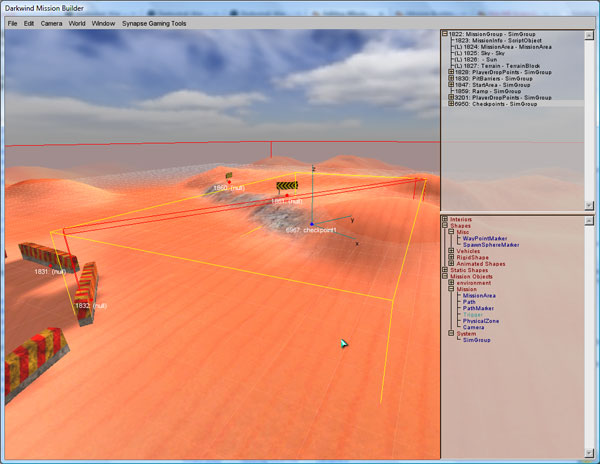
Task: Choose WayPointMarker in the creator tree
Action: click(x=484, y=239)
